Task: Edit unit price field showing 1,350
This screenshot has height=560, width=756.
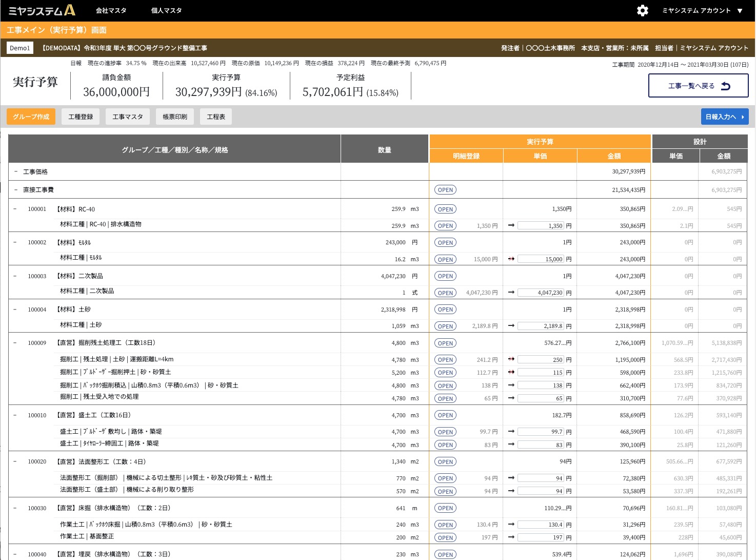Action: (x=541, y=225)
